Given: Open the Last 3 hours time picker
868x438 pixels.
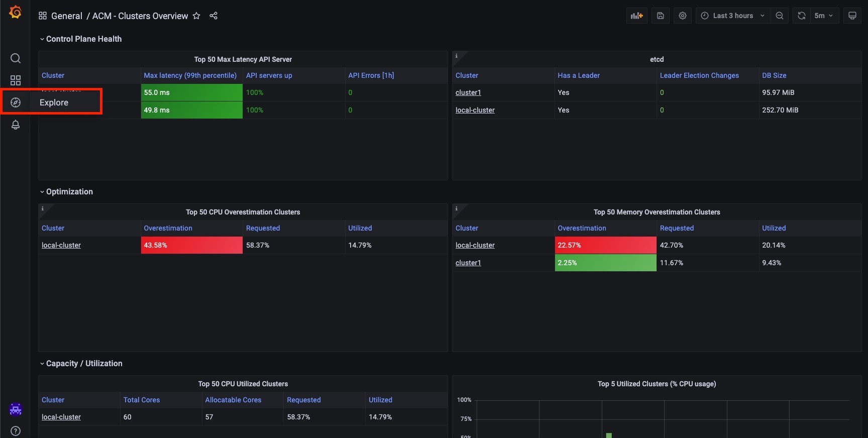Looking at the screenshot, I should [x=732, y=16].
